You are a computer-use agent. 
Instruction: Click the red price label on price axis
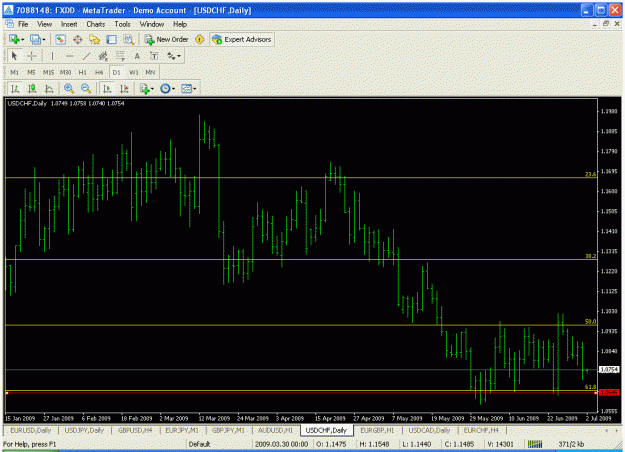609,393
